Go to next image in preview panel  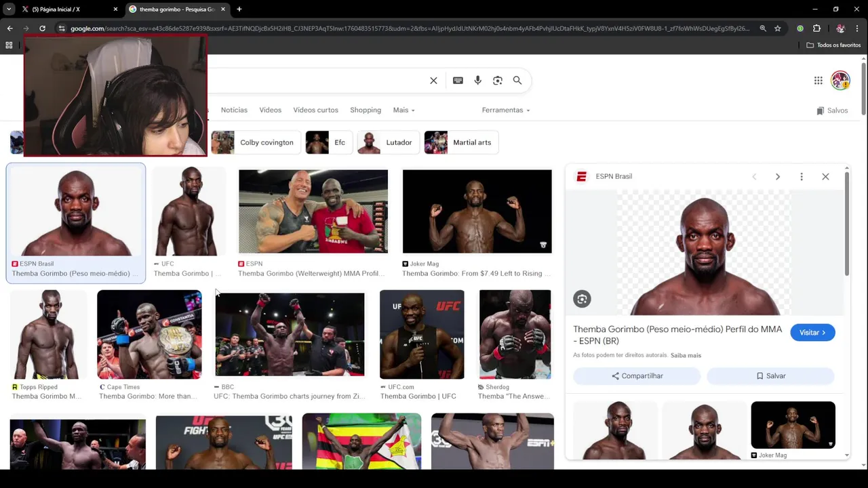point(778,177)
